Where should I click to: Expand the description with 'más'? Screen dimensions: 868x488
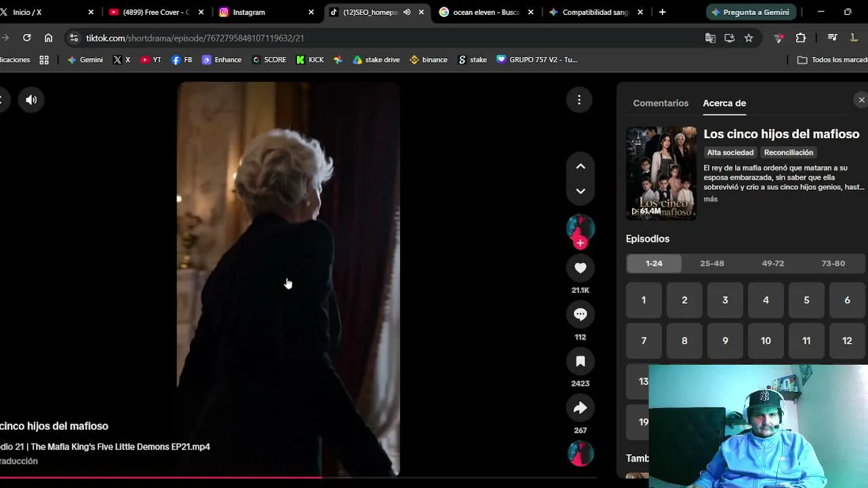711,199
